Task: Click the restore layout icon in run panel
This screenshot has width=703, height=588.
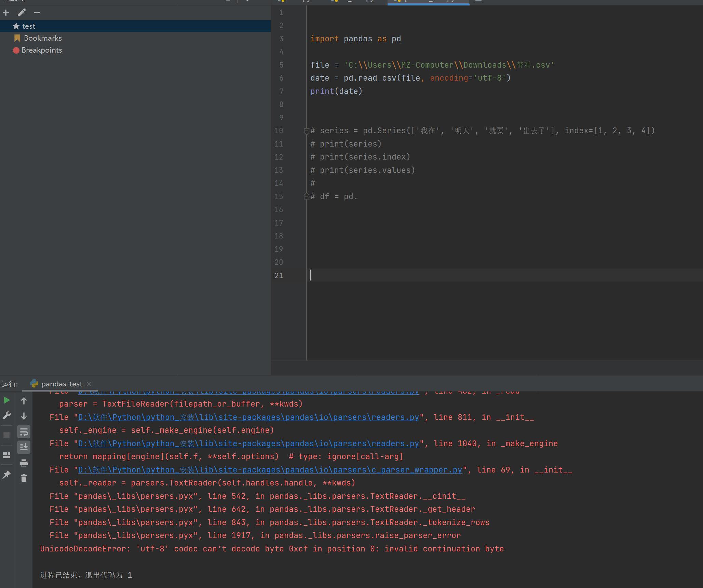Action: pyautogui.click(x=6, y=455)
